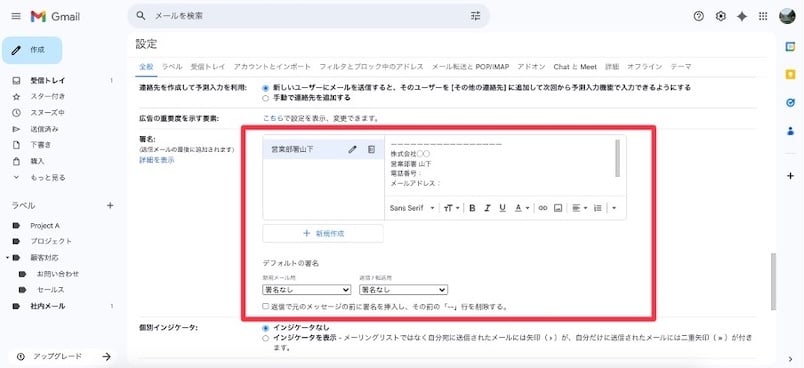Check 返信で元のメッセージの前に署名を挿入 checkbox

(x=265, y=306)
